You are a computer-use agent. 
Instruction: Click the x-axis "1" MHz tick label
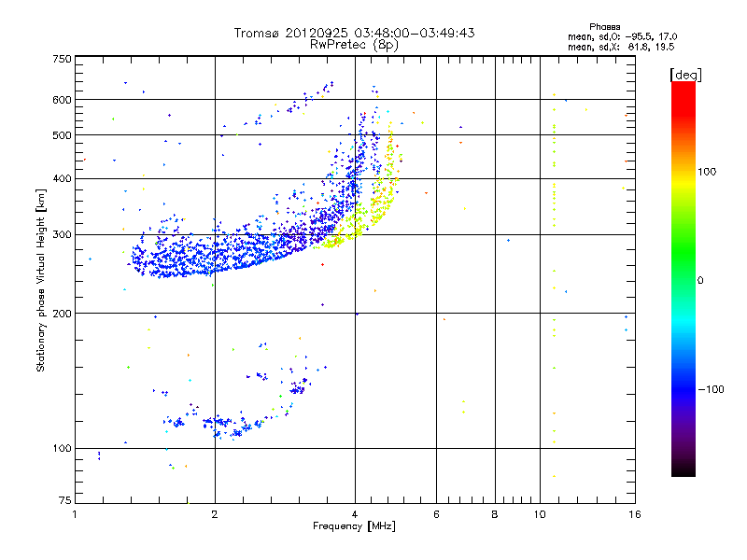coord(75,514)
